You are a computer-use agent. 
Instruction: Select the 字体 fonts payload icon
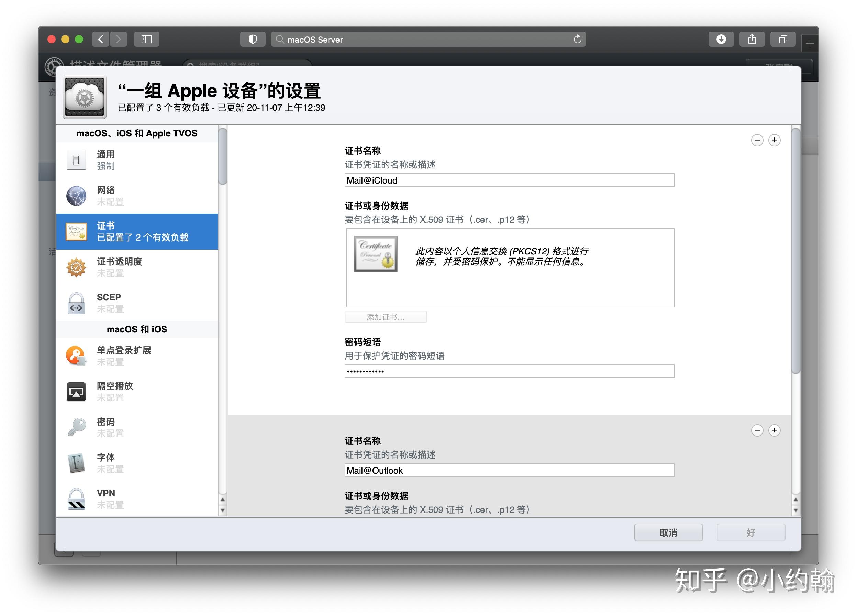click(x=76, y=463)
